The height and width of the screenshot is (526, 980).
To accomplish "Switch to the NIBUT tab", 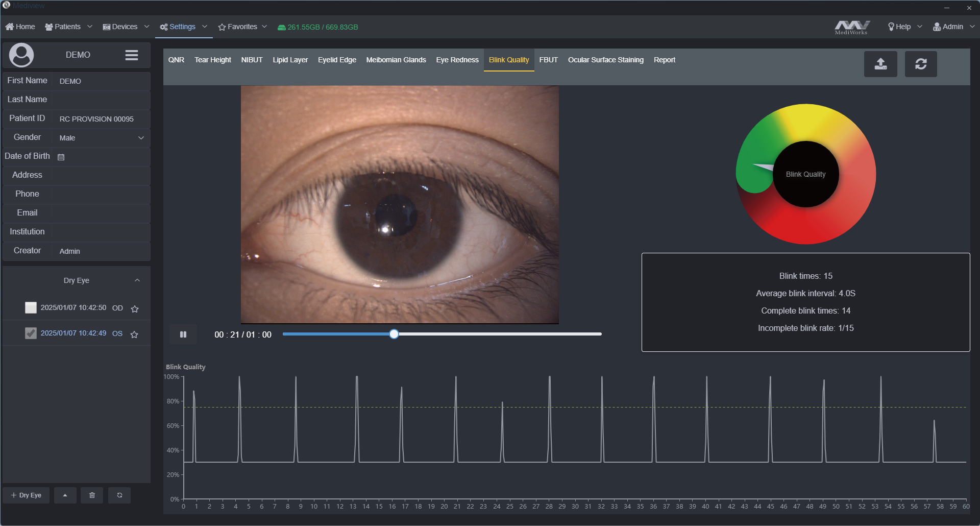I will pyautogui.click(x=252, y=60).
